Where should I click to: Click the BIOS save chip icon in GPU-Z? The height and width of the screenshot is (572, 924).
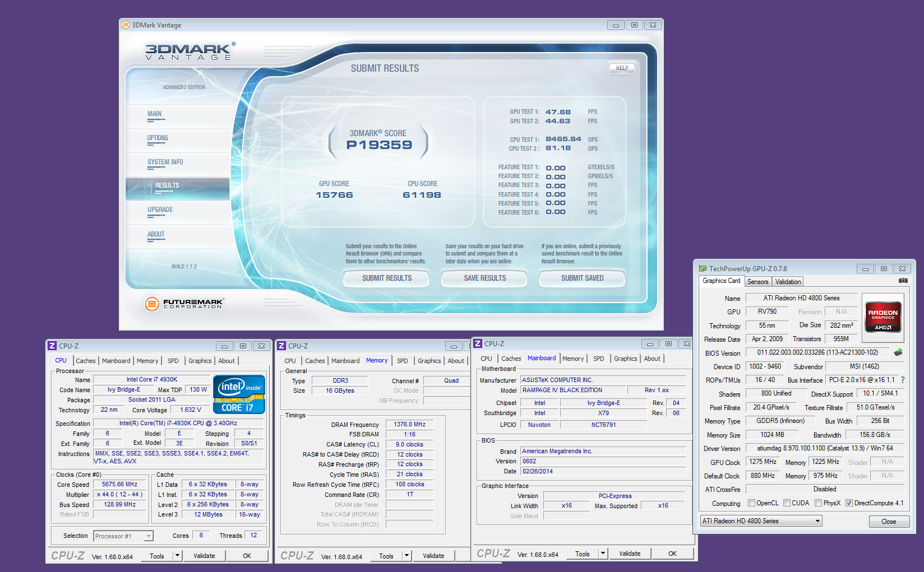pos(898,352)
